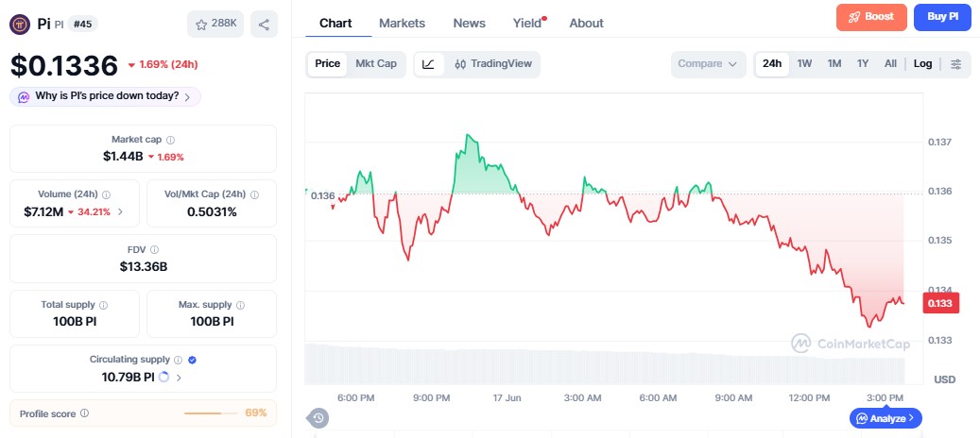Image resolution: width=980 pixels, height=438 pixels.
Task: Click the history clock icon below chart
Action: (x=318, y=418)
